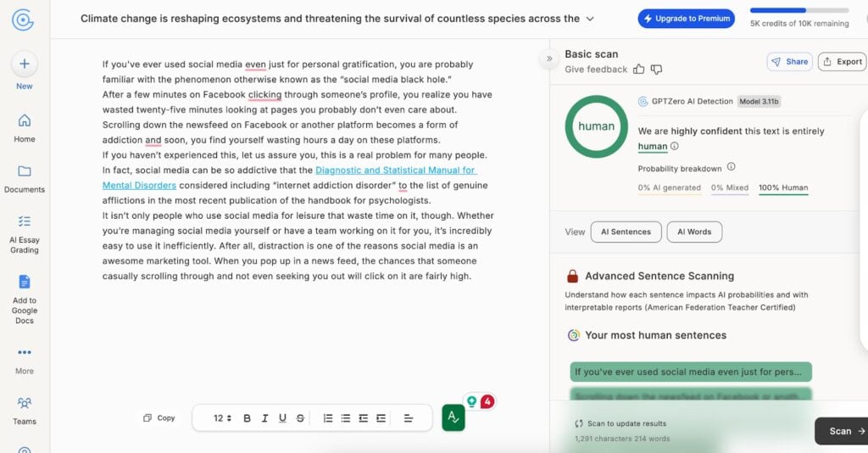Switch view to AI Sentences
868x453 pixels.
pyautogui.click(x=626, y=232)
